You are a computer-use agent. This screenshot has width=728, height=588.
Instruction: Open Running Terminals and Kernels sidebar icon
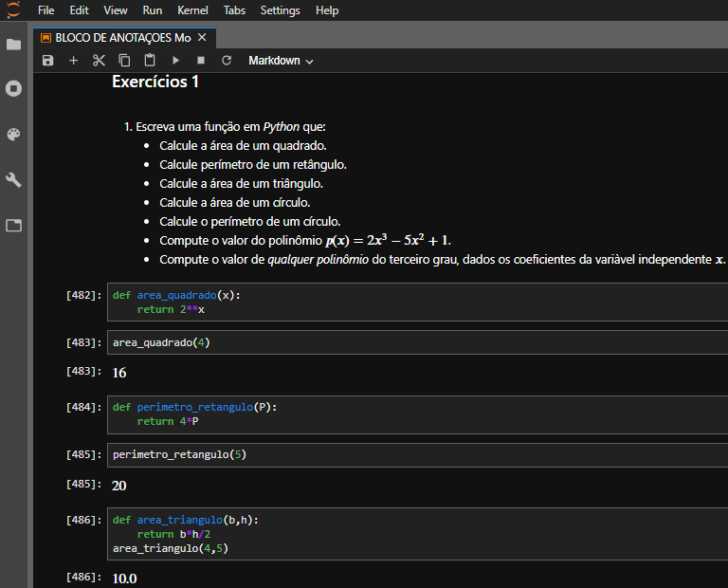(x=13, y=88)
